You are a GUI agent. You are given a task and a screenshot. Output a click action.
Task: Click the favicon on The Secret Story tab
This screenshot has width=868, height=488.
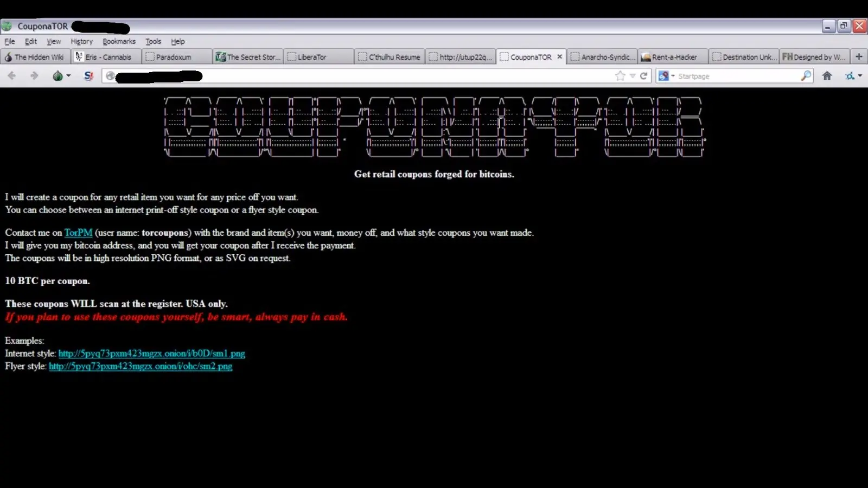click(220, 57)
